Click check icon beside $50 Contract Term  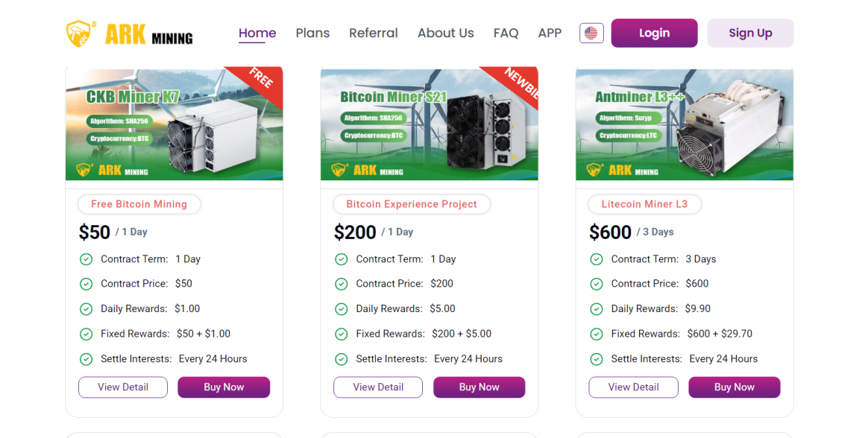pos(86,259)
